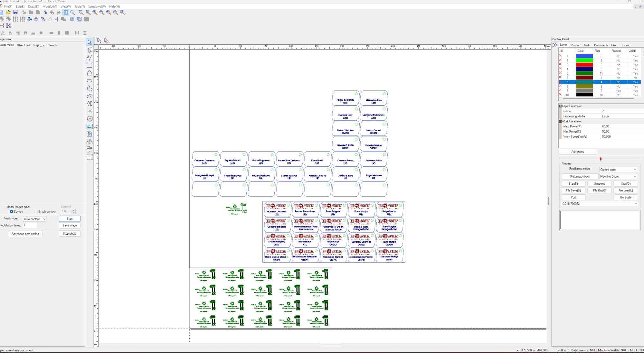644x353 pixels.
Task: Select the Custom model feature radio
Action: [x=12, y=212]
